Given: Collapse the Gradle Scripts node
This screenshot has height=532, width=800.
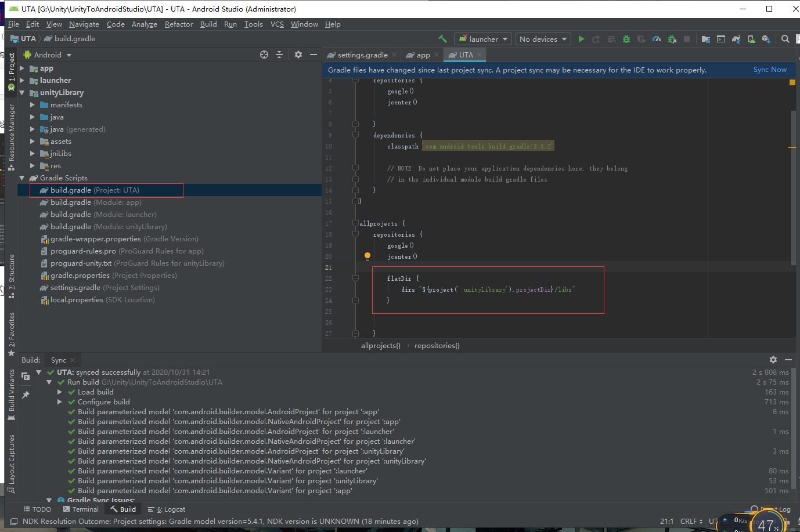Looking at the screenshot, I should pos(22,178).
